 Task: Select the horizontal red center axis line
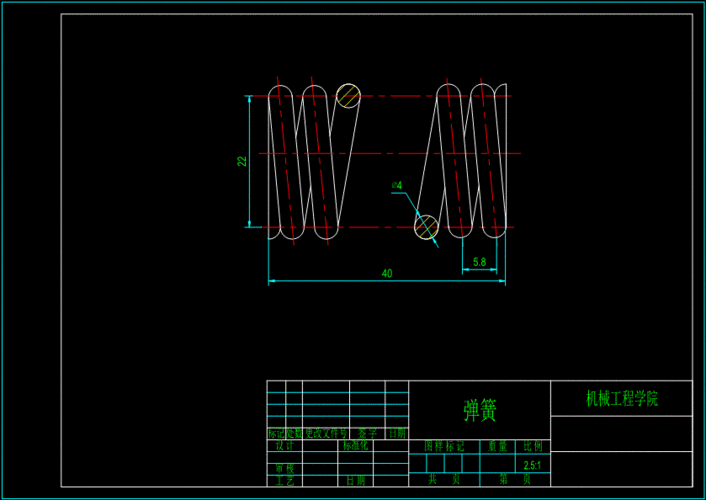tap(390, 154)
